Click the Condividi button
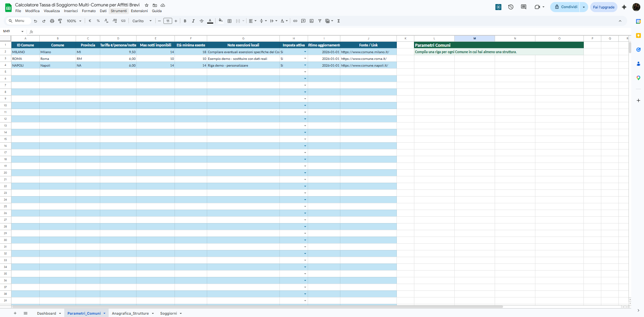This screenshot has width=644, height=317. point(567,7)
